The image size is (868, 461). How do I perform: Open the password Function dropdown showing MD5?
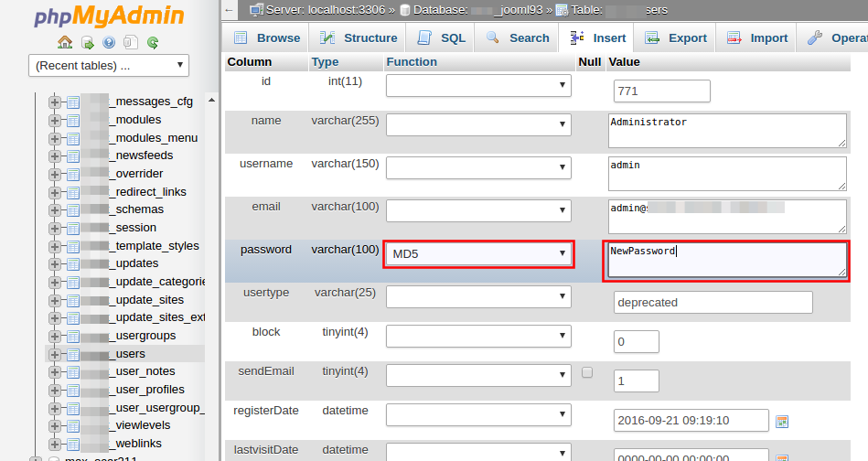point(478,254)
